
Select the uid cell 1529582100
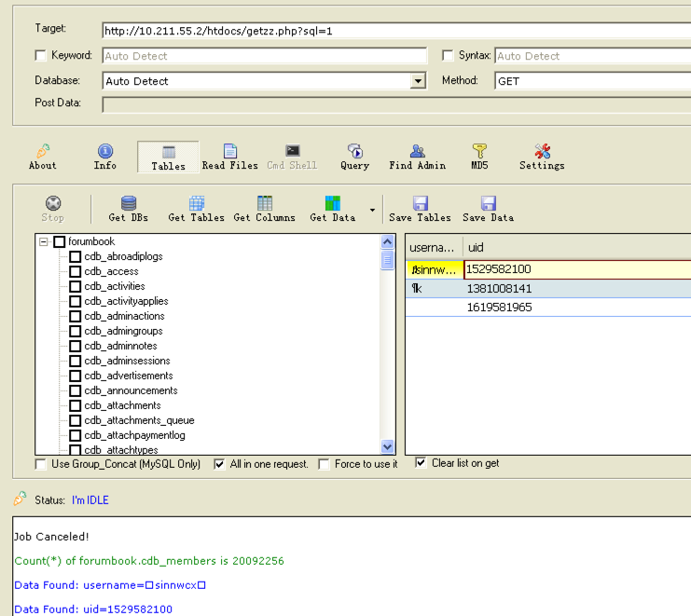(x=577, y=269)
